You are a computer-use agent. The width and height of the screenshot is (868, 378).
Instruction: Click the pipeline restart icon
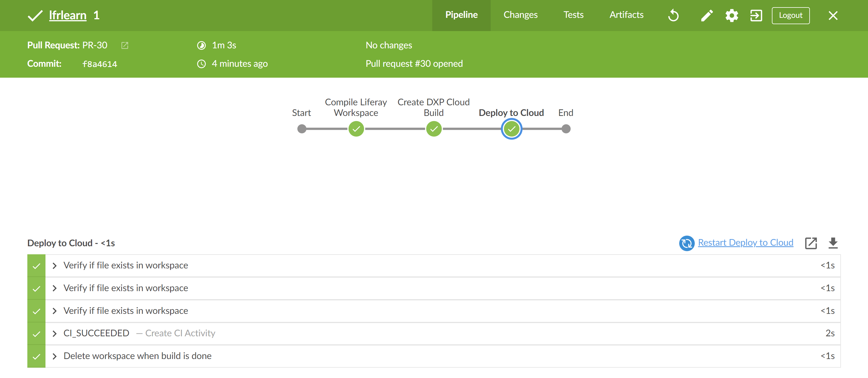(674, 15)
